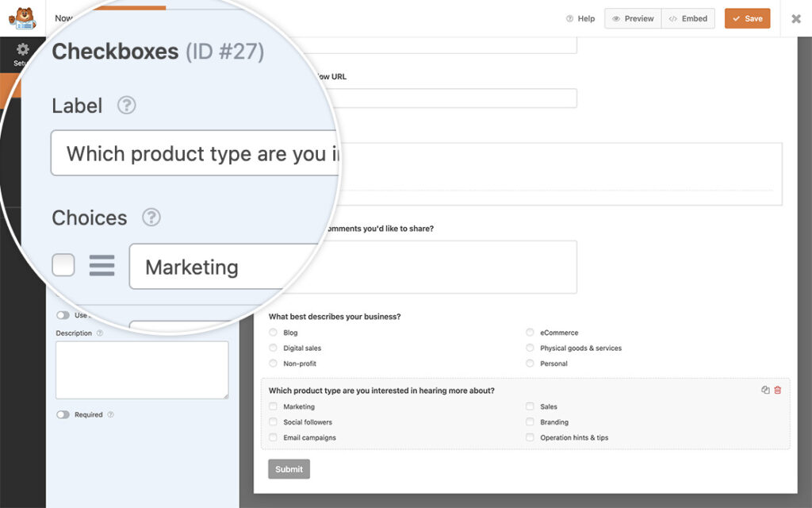The image size is (812, 508).
Task: Toggle the Required switch
Action: pos(63,414)
